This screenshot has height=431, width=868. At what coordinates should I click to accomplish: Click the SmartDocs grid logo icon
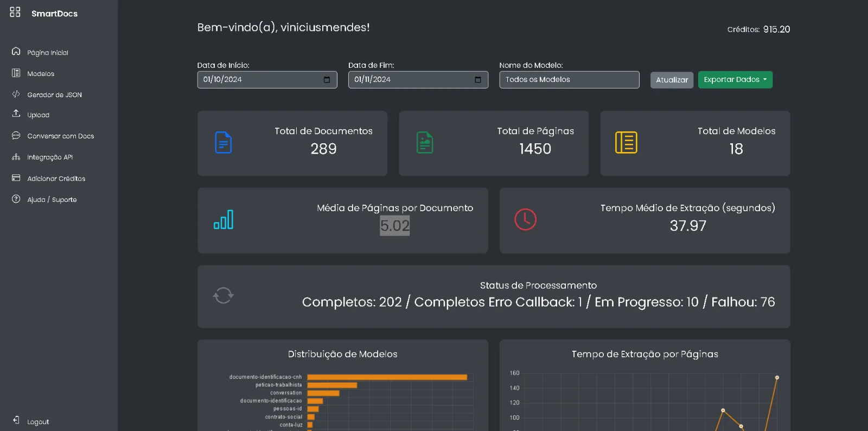coord(15,12)
